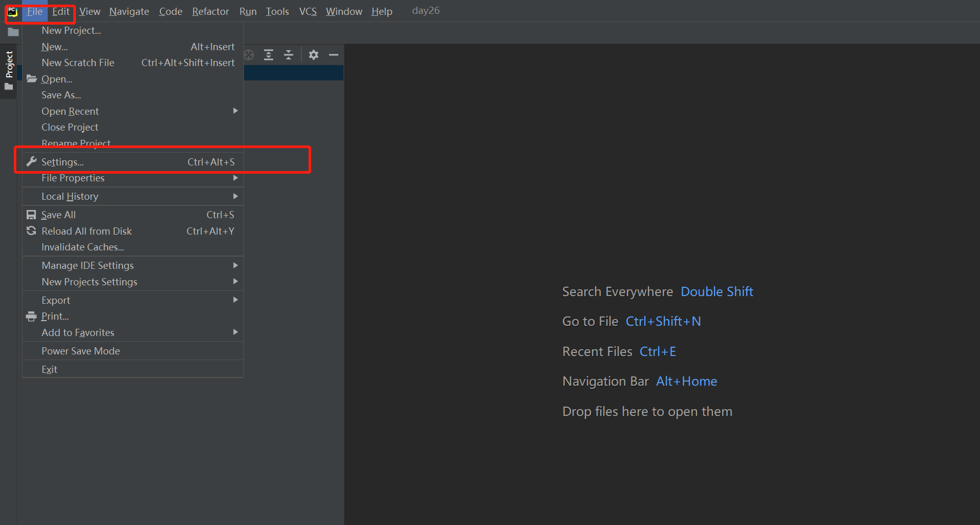
Task: Toggle Power Save Mode
Action: tap(80, 351)
